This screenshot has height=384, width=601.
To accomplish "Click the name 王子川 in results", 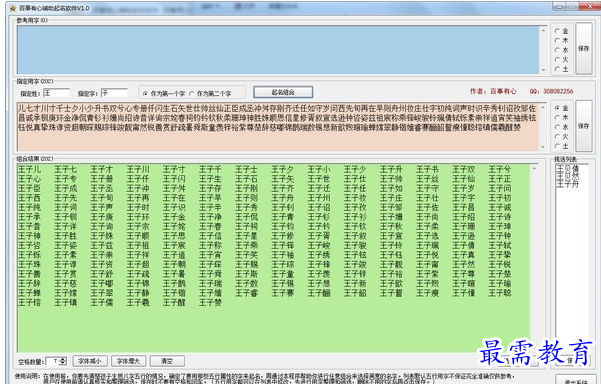I will pos(138,169).
